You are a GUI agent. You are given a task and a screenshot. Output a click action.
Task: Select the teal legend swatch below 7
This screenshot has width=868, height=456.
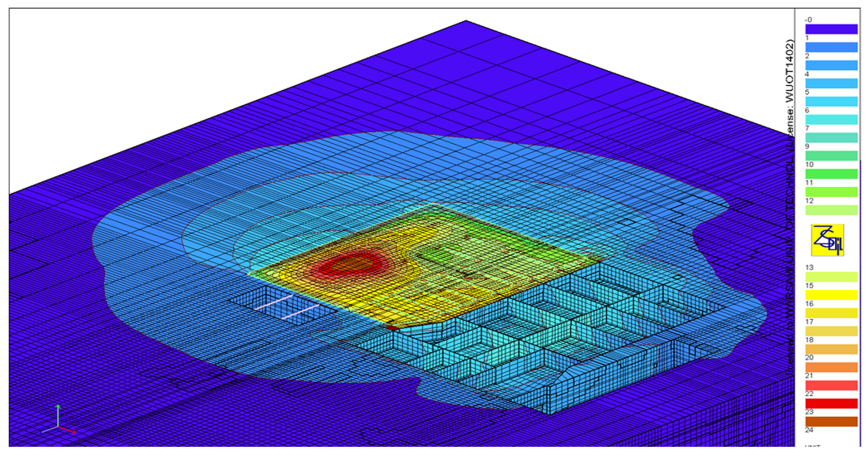pos(831,138)
